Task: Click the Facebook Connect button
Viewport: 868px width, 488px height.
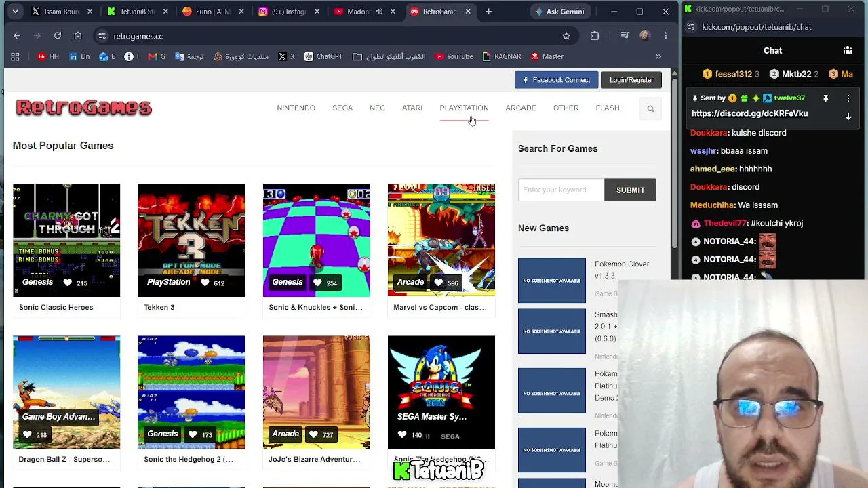Action: click(x=556, y=80)
